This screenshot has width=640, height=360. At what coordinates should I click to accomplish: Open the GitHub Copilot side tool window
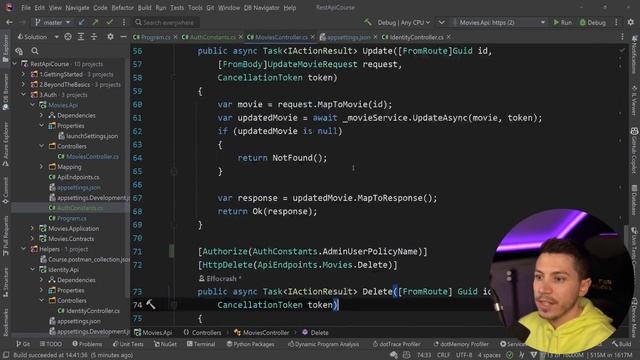point(634,149)
